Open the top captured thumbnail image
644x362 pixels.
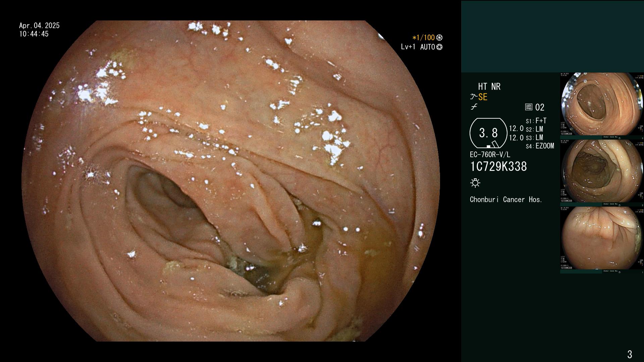[x=602, y=105]
